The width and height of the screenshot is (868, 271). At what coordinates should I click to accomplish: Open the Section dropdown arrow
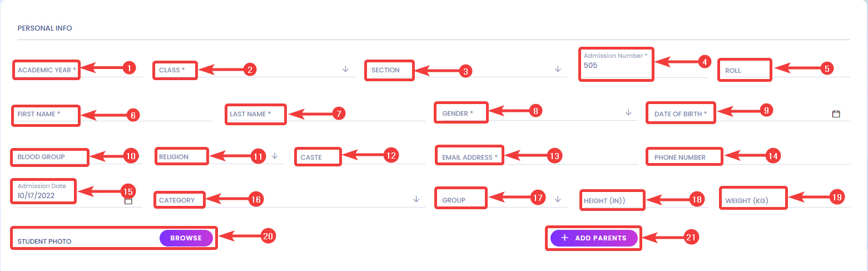click(x=558, y=70)
